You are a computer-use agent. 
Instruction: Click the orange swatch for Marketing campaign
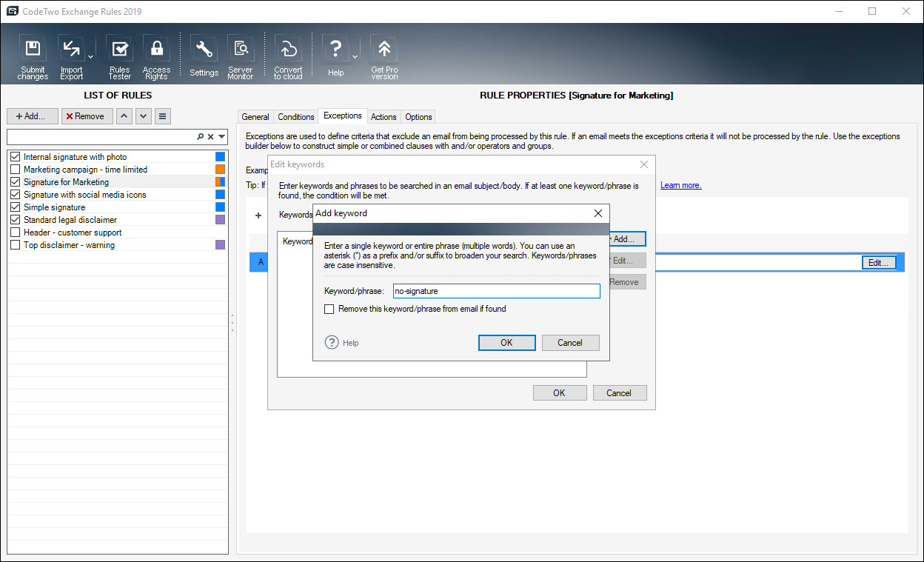coord(220,170)
